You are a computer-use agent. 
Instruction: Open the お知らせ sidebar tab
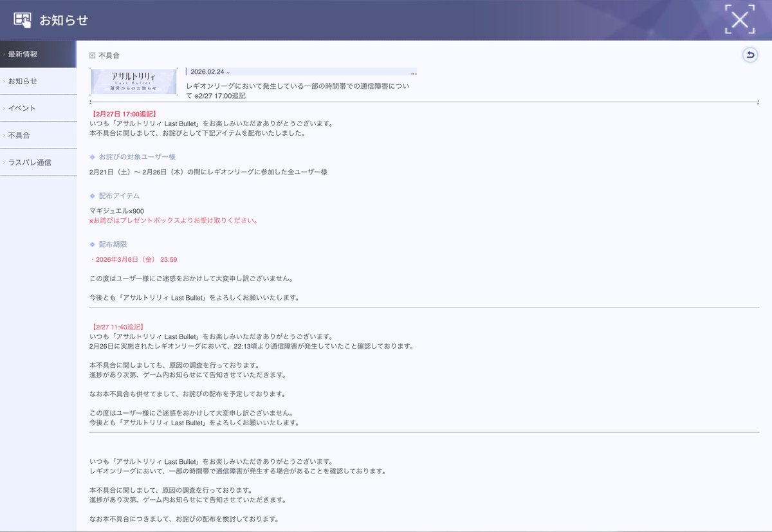38,81
